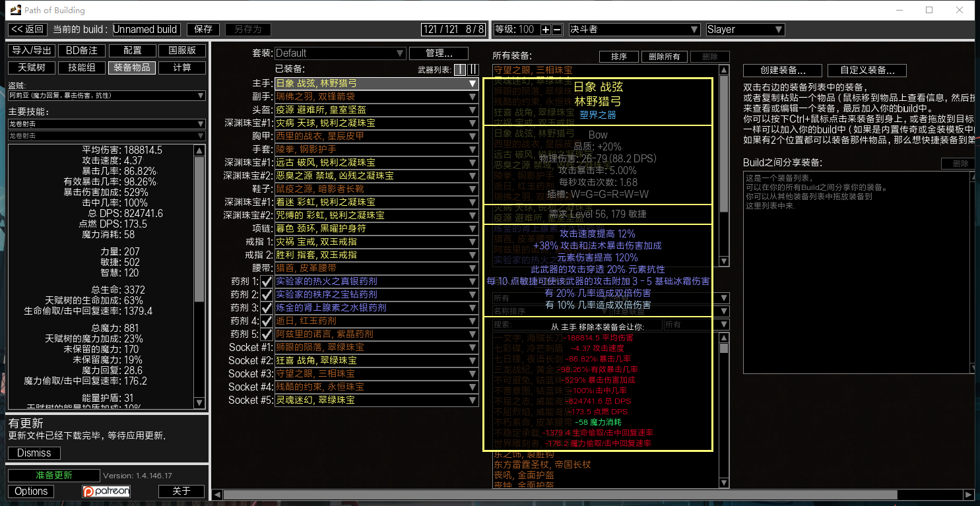
Task: Click the Unnamed build name field
Action: click(x=148, y=30)
